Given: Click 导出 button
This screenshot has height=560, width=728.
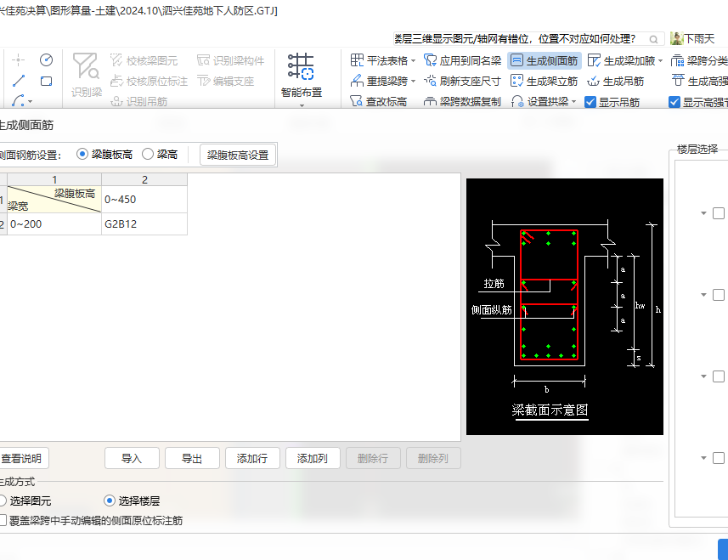Looking at the screenshot, I should pos(192,458).
